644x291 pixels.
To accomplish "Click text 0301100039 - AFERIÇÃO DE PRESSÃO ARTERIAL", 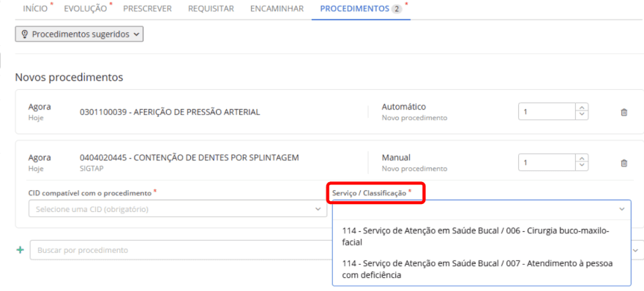I will click(170, 112).
